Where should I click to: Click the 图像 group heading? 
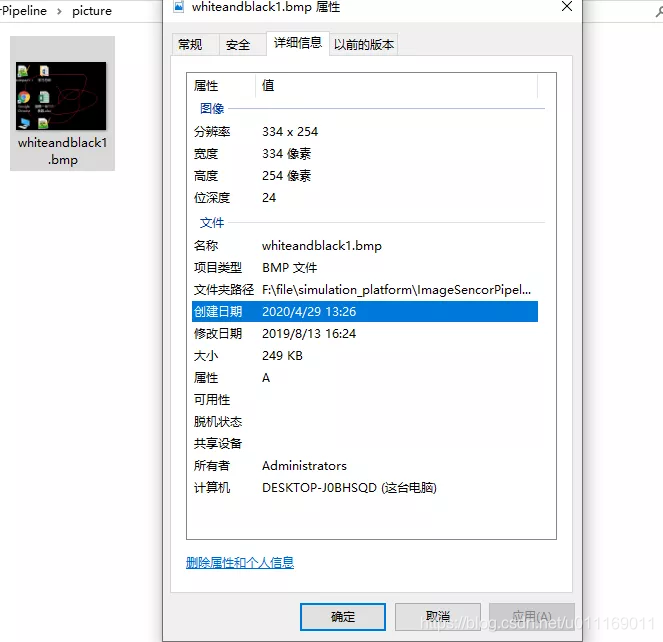pyautogui.click(x=212, y=109)
